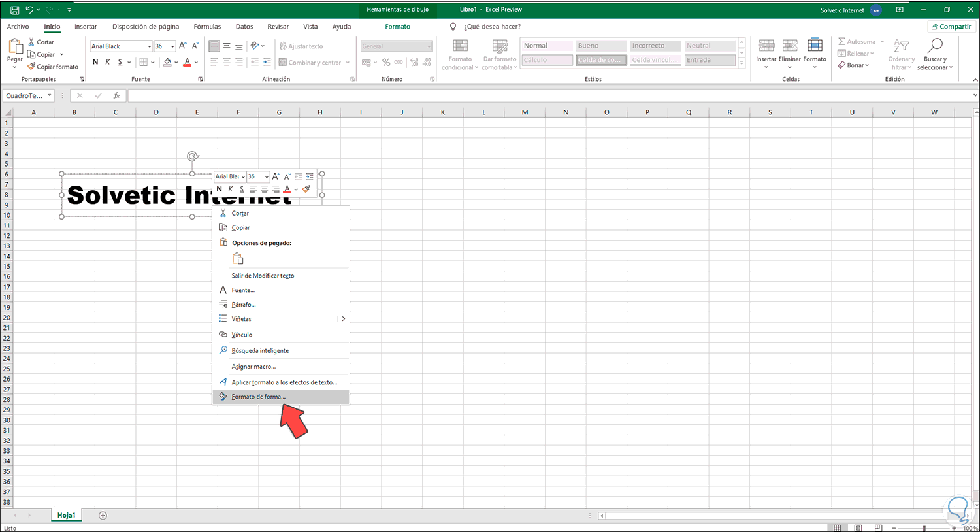Image resolution: width=980 pixels, height=532 pixels.
Task: Switch to the Disposición de página tab
Action: (146, 27)
